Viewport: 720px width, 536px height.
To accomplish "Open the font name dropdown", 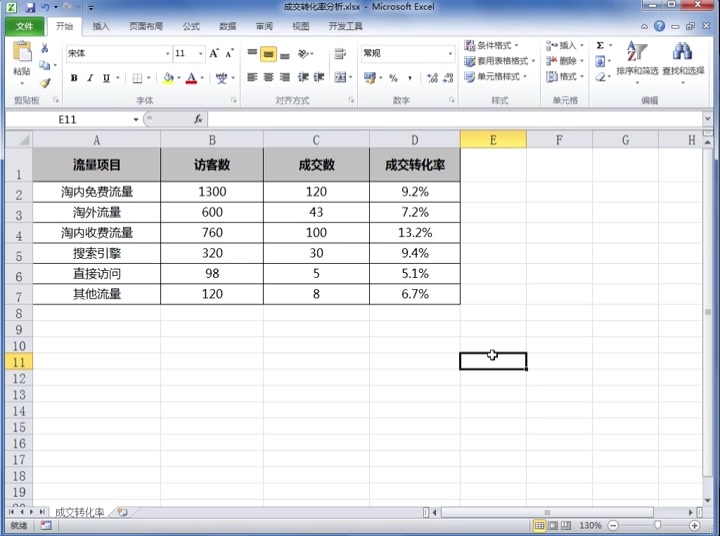I will tap(167, 54).
